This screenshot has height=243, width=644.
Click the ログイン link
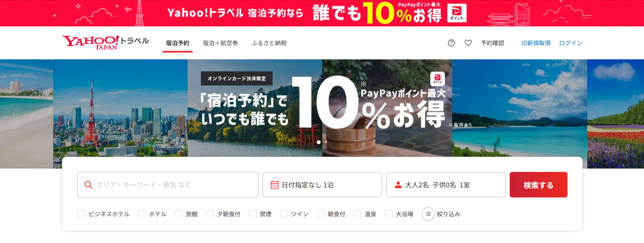point(571,43)
